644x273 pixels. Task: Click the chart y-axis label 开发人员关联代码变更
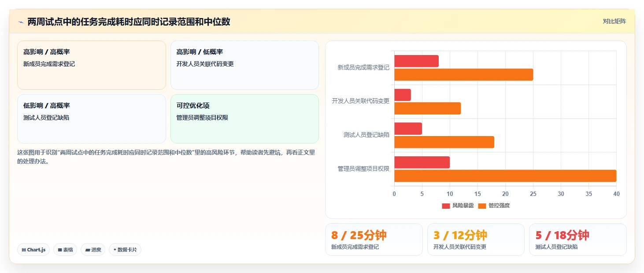point(361,101)
